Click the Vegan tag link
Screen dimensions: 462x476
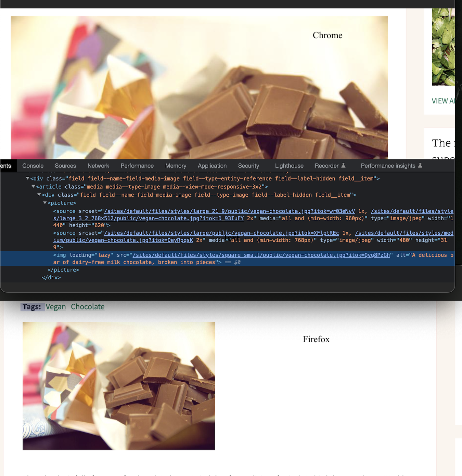tap(56, 307)
